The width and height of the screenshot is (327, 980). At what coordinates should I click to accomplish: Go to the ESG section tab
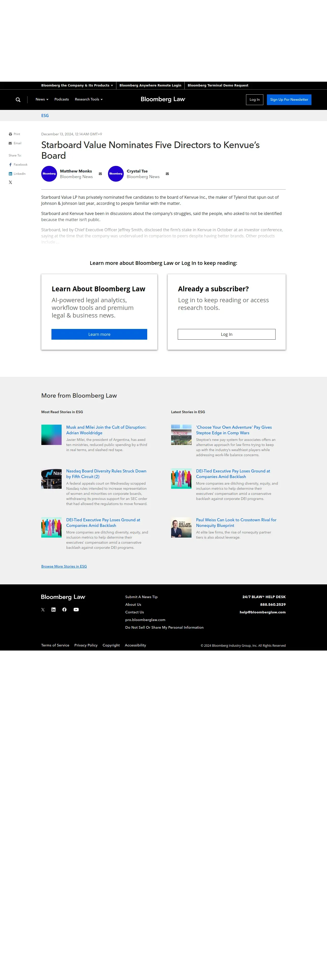tap(45, 116)
